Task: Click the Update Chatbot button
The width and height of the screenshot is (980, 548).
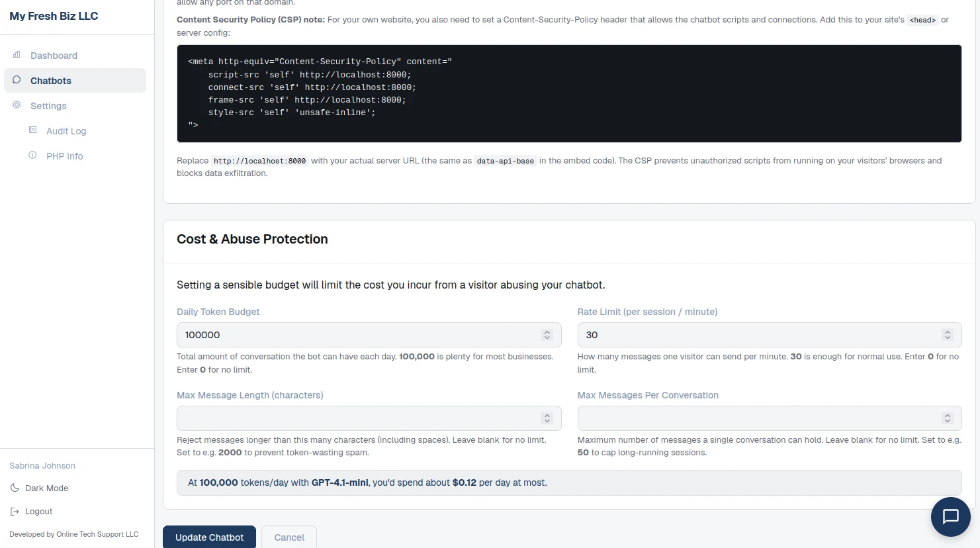Action: point(209,537)
